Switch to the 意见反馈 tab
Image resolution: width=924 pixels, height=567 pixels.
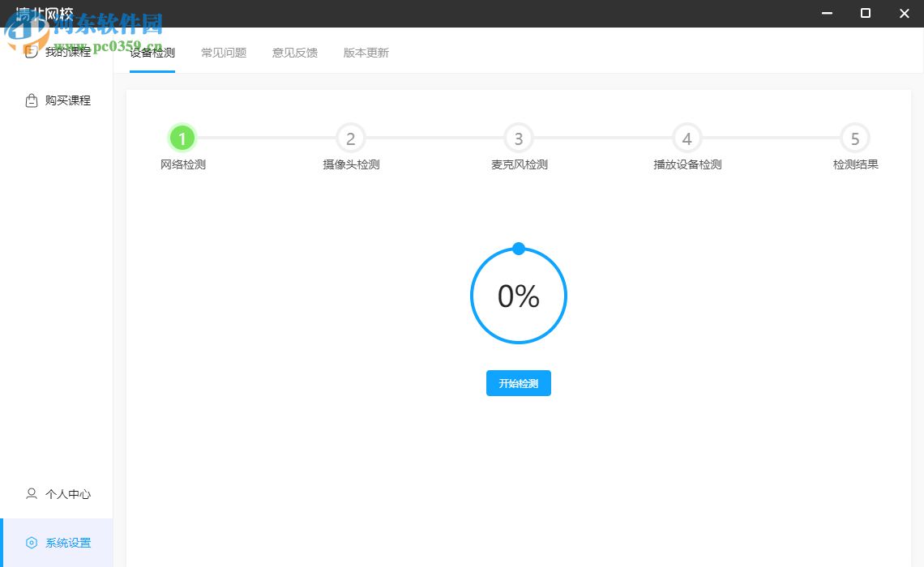click(294, 52)
